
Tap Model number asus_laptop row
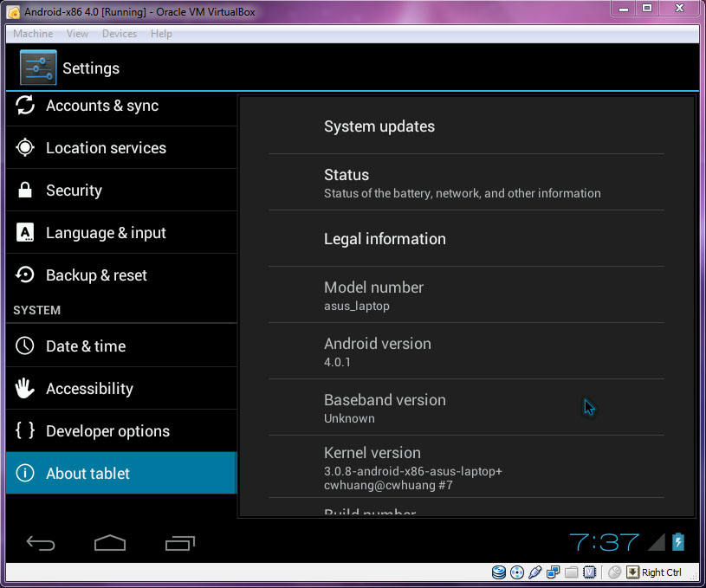466,295
